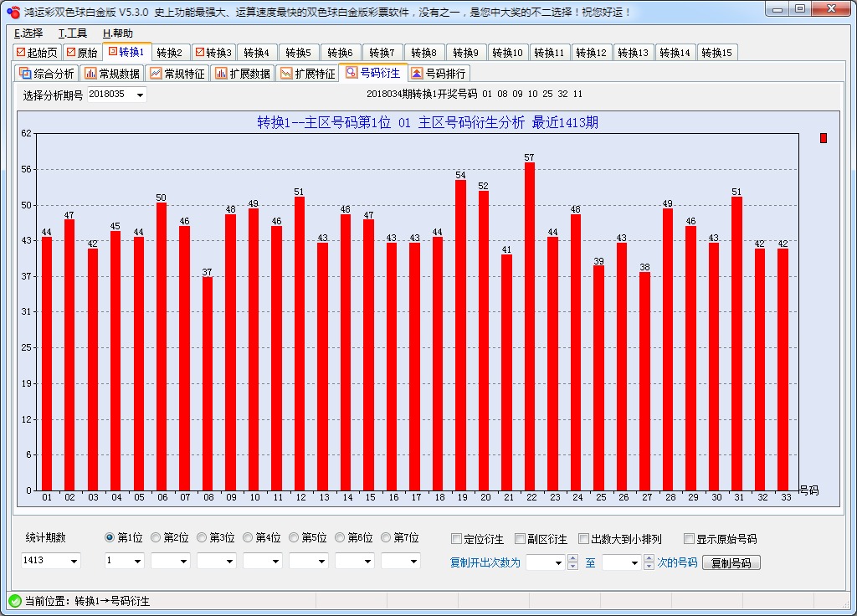Toggle the 出数大到小排列 checkbox

(x=584, y=539)
